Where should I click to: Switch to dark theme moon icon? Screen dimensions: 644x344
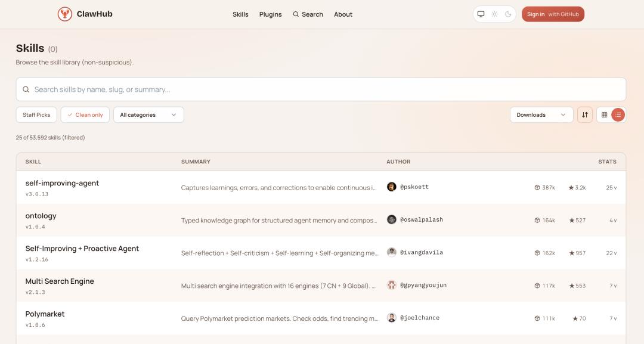point(508,14)
